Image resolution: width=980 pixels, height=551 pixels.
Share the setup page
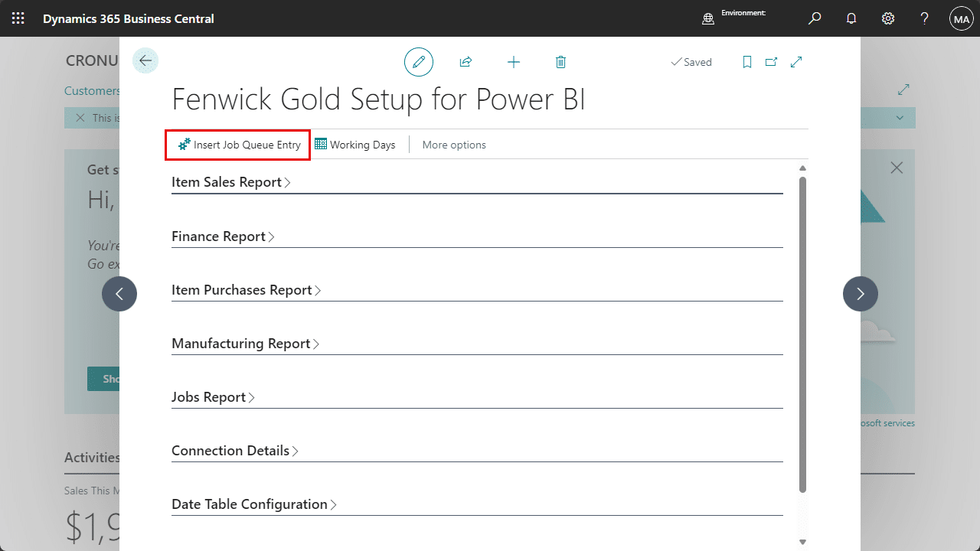(465, 62)
